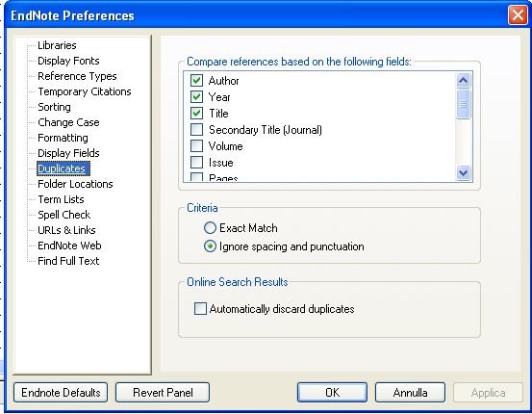Select Formatting in the sidebar list
The height and width of the screenshot is (414, 532).
[x=63, y=138]
